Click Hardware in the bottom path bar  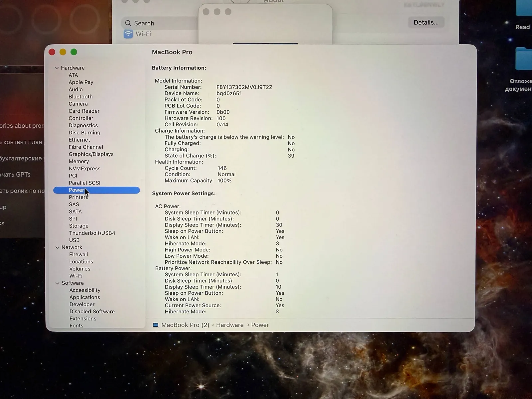tap(230, 325)
